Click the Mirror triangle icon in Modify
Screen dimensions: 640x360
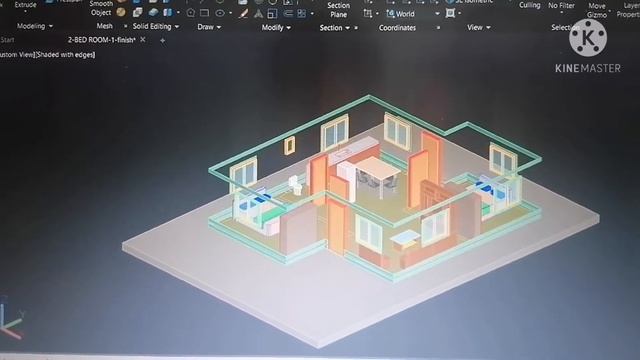click(x=258, y=14)
